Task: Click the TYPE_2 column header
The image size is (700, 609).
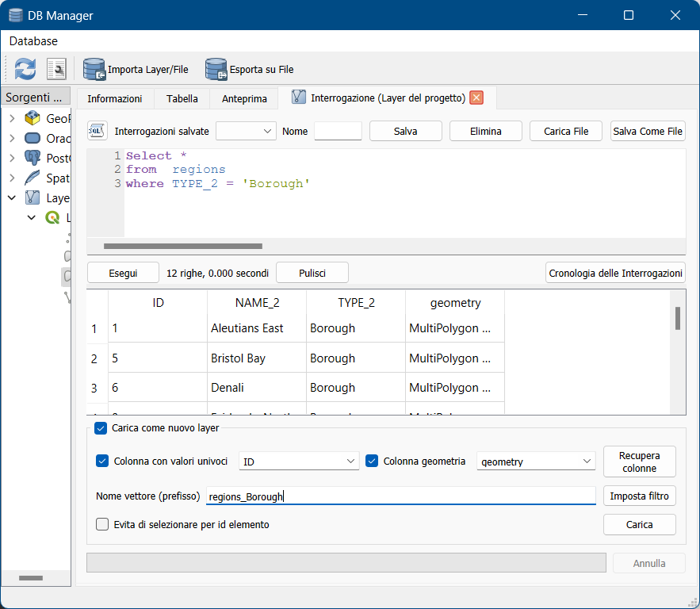Action: click(x=356, y=303)
